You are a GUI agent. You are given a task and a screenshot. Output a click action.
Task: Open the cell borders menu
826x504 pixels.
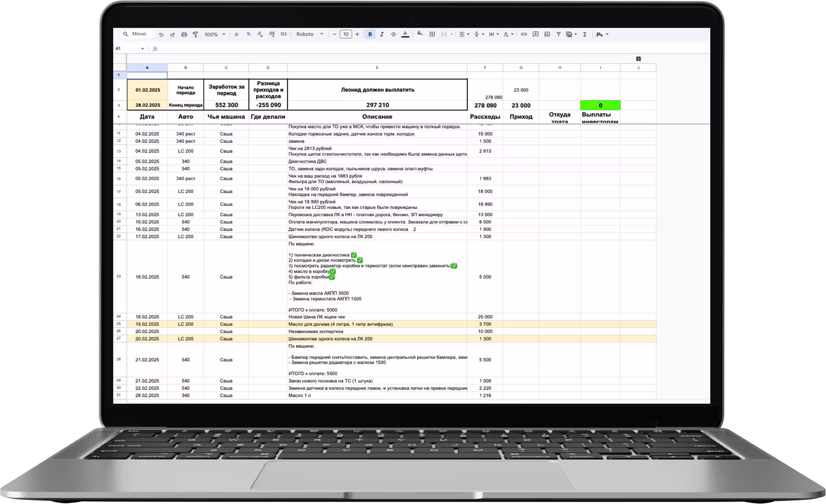coord(432,34)
